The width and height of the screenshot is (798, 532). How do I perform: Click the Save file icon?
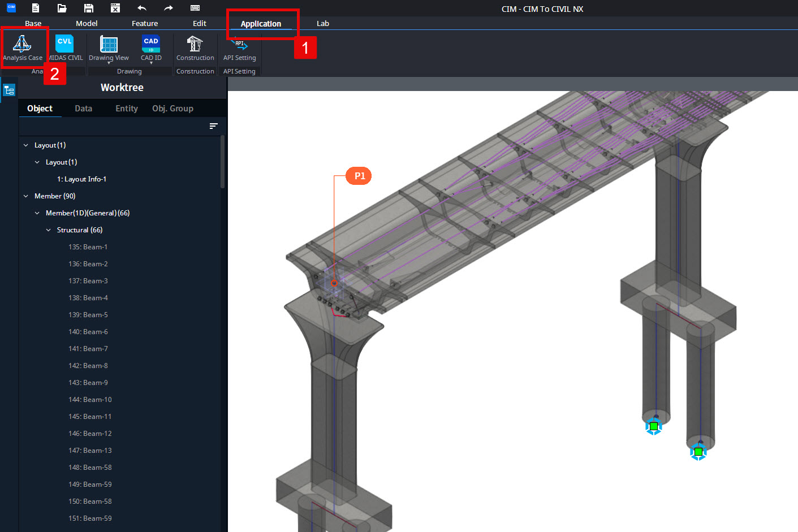88,8
